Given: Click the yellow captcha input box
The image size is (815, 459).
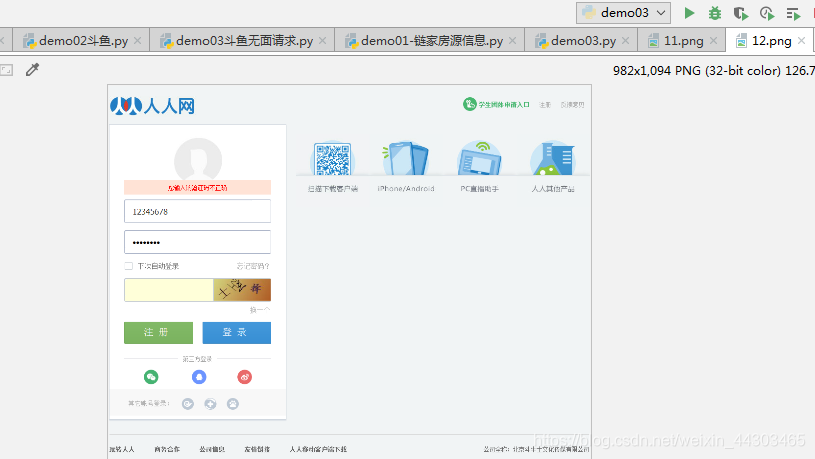Looking at the screenshot, I should point(169,290).
